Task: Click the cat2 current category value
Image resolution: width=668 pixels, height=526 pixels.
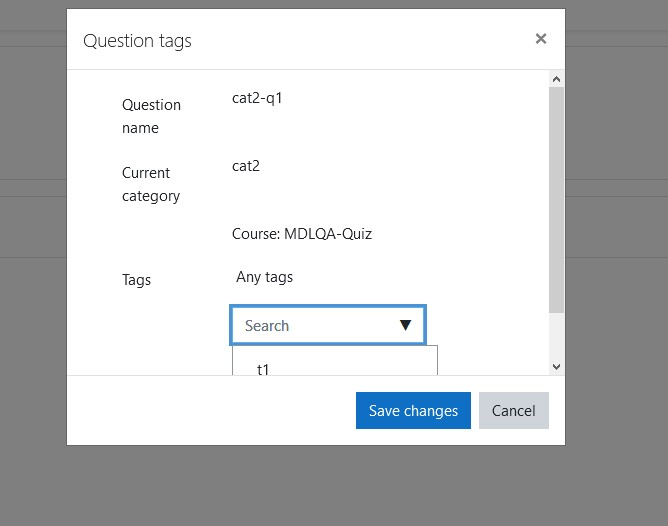Action: pyautogui.click(x=246, y=166)
